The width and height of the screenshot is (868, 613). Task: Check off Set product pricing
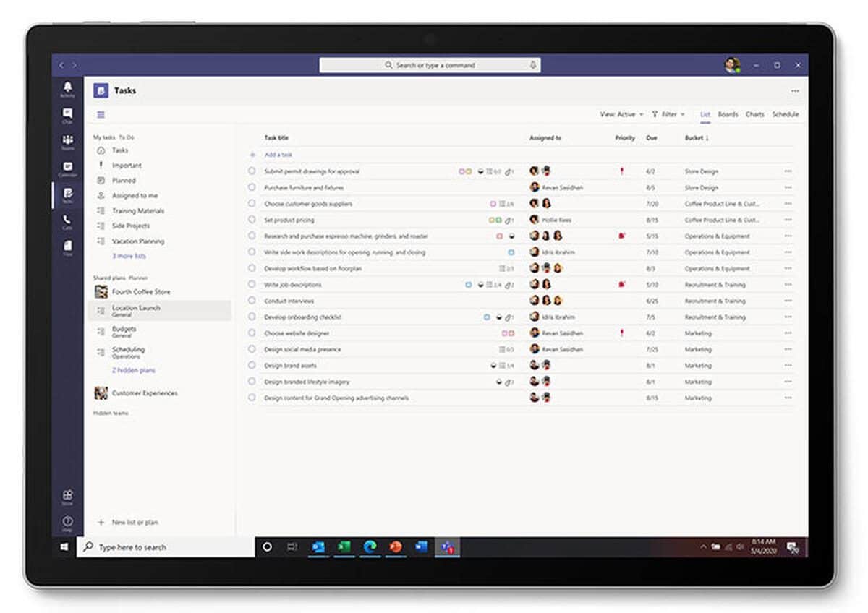(252, 220)
